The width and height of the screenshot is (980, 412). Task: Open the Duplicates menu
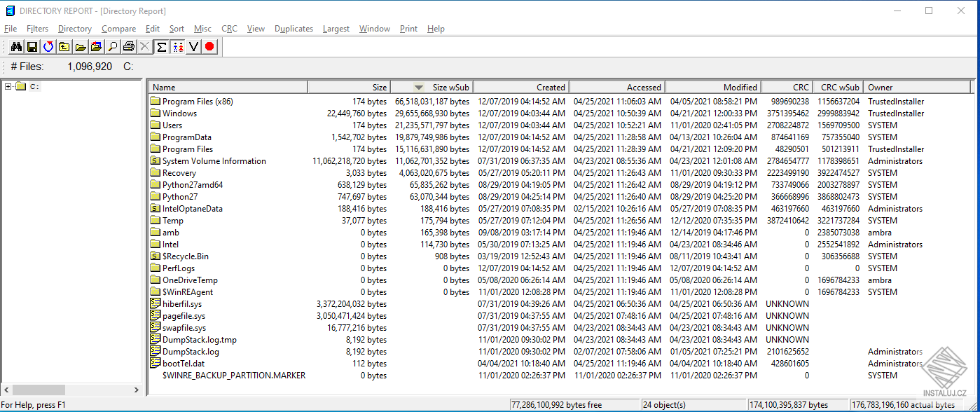click(294, 29)
